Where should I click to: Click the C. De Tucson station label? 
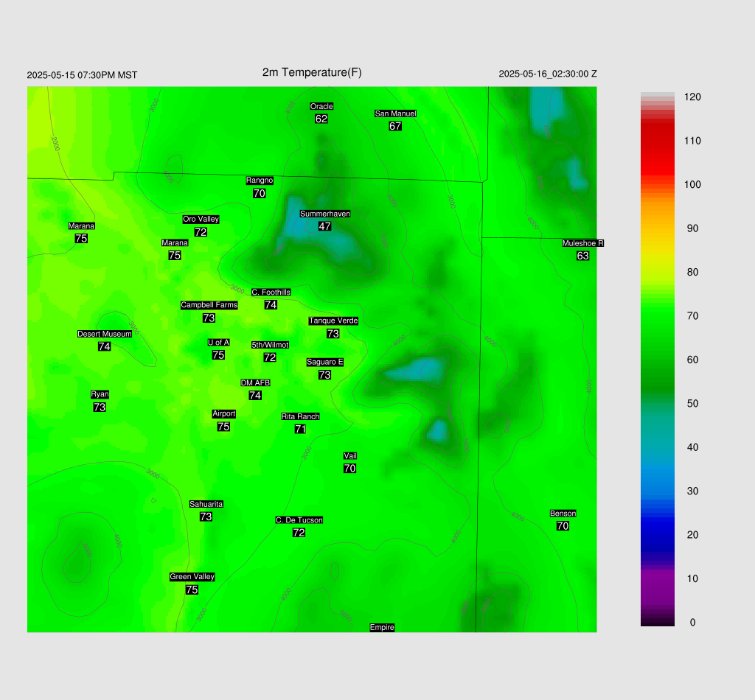[x=299, y=520]
